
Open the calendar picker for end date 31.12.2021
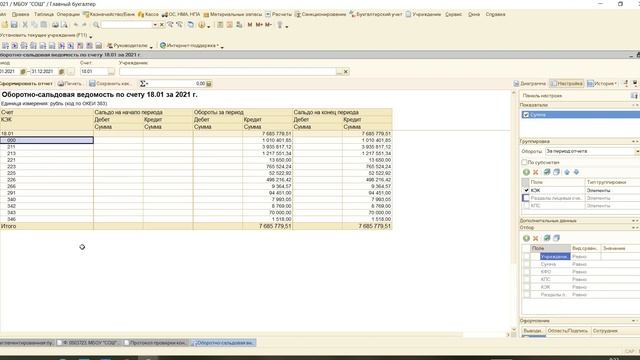pyautogui.click(x=61, y=71)
